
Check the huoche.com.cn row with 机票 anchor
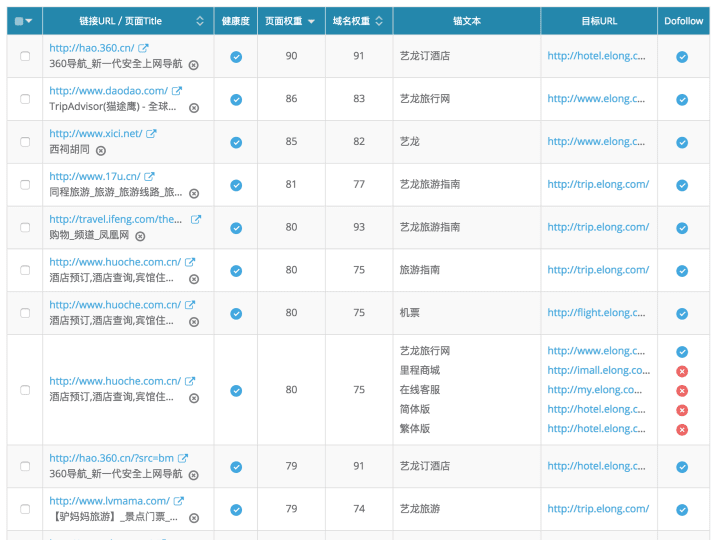click(25, 313)
